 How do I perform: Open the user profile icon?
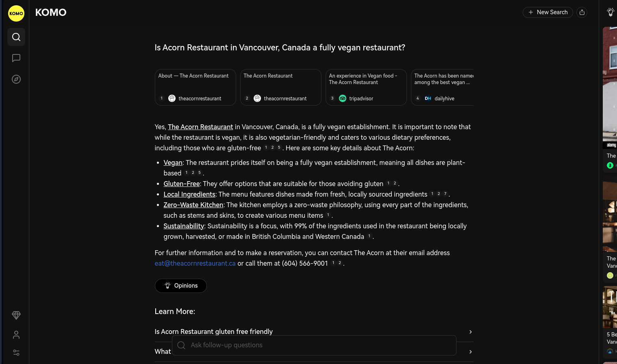(x=16, y=335)
